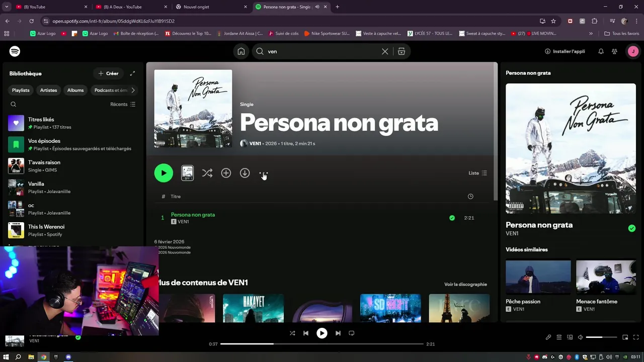This screenshot has width=644, height=362.
Task: Open the play queue icon
Action: (x=559, y=337)
